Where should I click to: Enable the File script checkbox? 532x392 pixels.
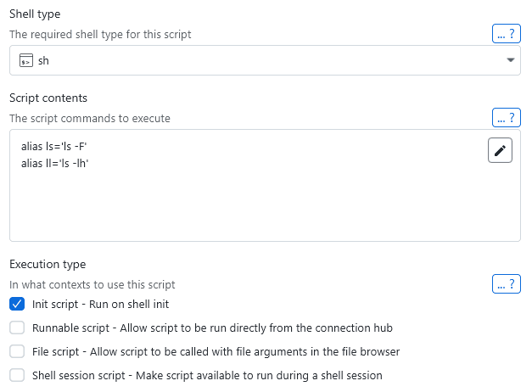[x=17, y=351]
